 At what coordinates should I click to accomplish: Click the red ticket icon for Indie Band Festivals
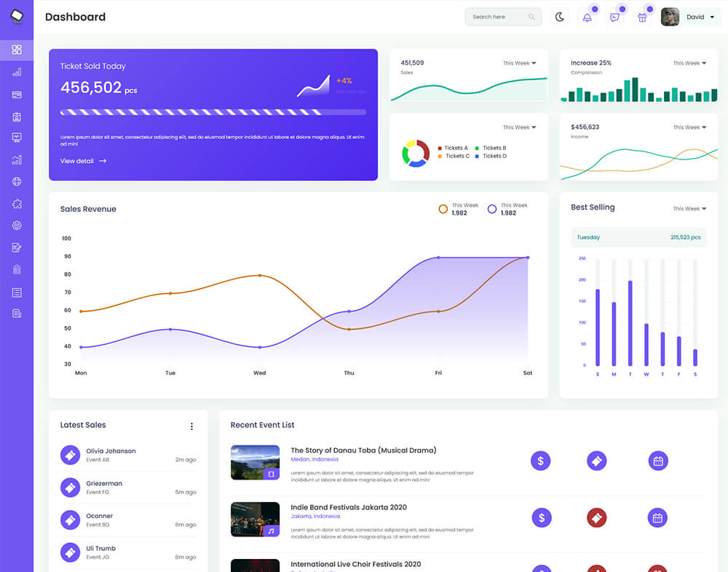click(597, 518)
